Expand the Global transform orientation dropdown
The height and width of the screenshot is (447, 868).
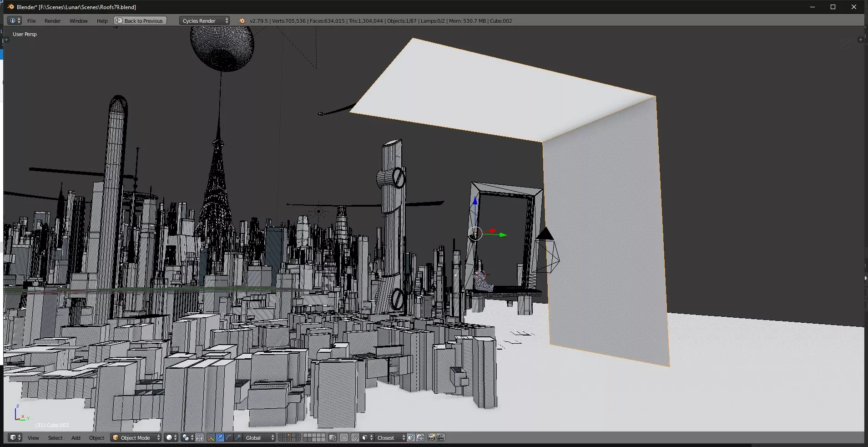point(260,437)
